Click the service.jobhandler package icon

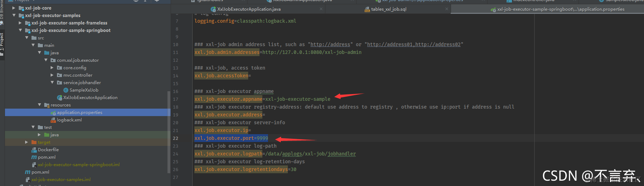tap(59, 83)
